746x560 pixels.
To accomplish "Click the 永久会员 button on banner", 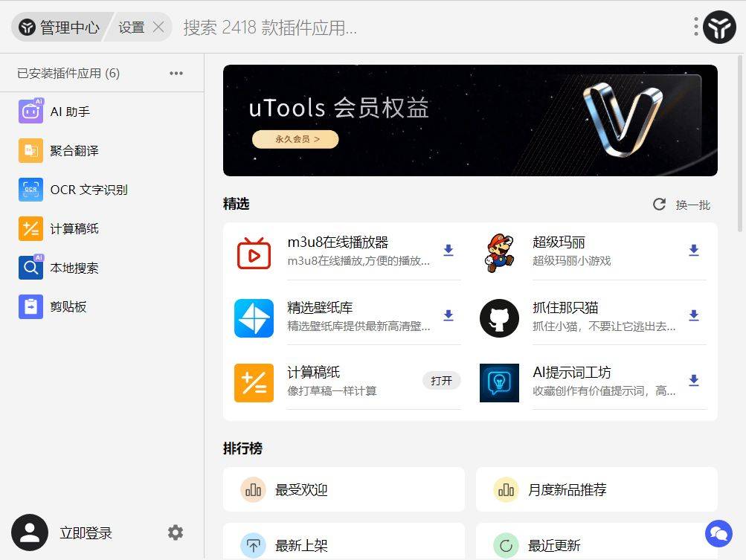I will pyautogui.click(x=295, y=139).
